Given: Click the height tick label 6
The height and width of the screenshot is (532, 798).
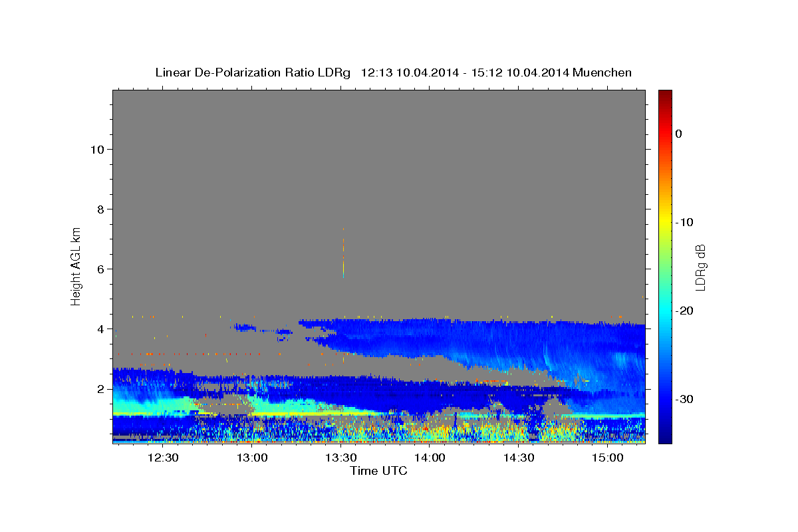Looking at the screenshot, I should pyautogui.click(x=101, y=269).
